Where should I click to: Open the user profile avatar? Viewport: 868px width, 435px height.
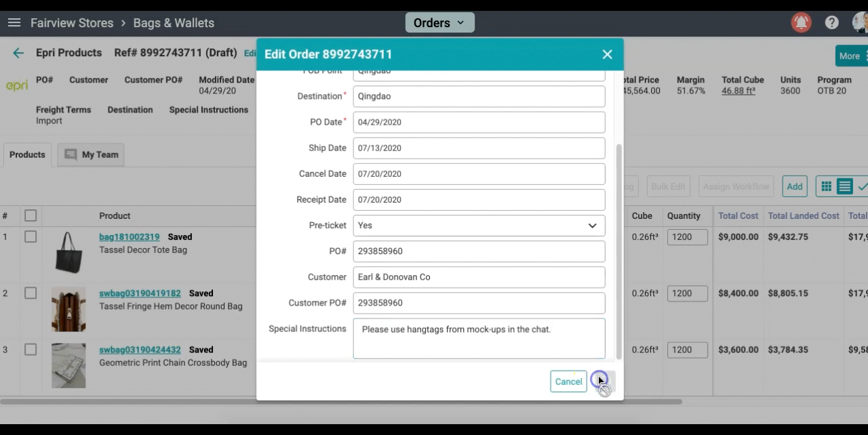tap(861, 23)
